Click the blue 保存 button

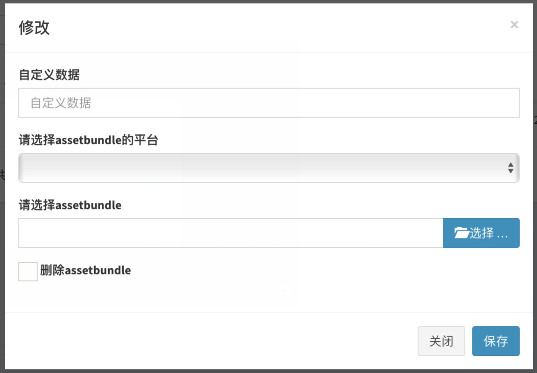496,341
